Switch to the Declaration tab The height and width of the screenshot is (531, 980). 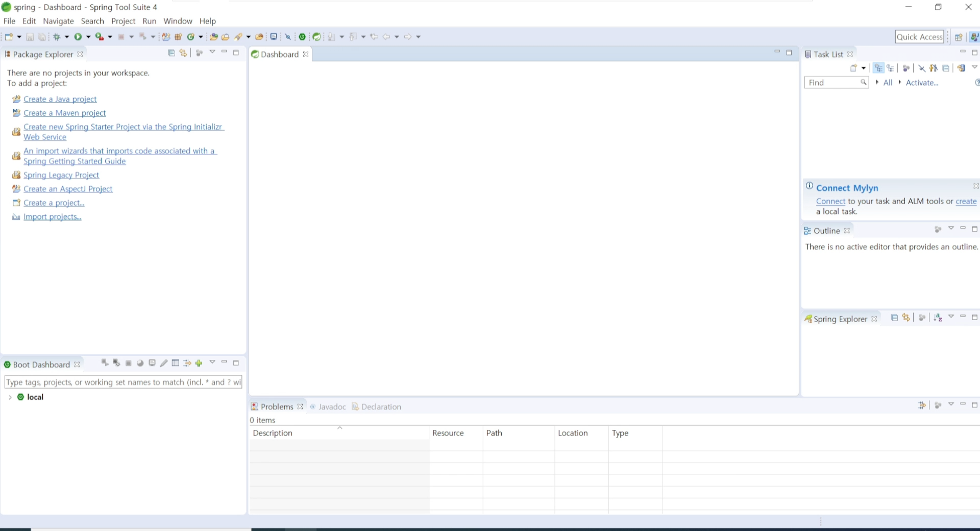(377, 407)
